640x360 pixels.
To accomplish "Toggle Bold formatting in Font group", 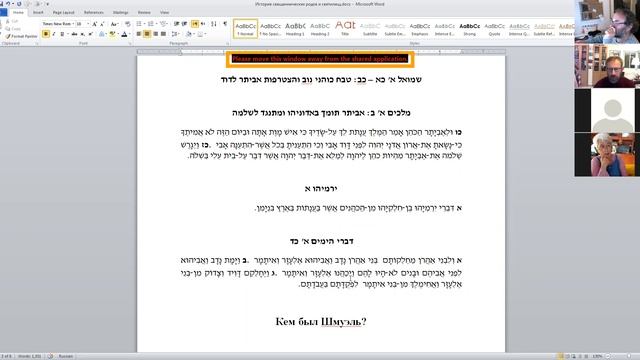I will (x=46, y=34).
